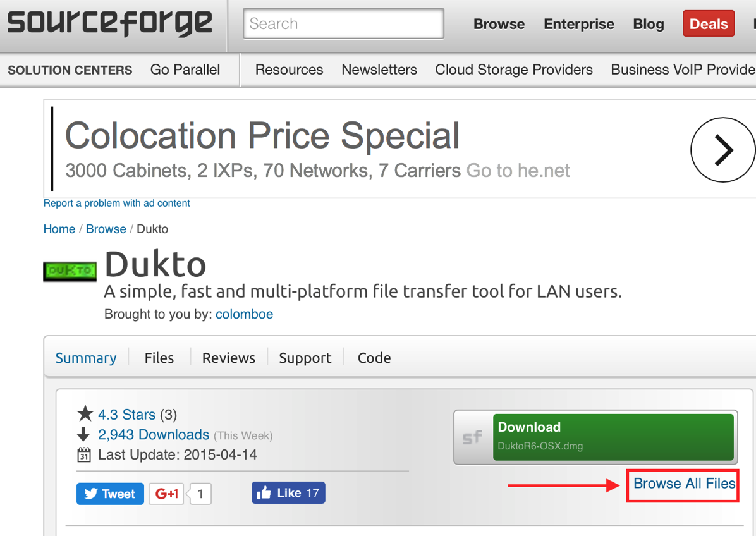Click Colocation Price Special ad headline
Screen dimensions: 756x536
click(x=262, y=135)
